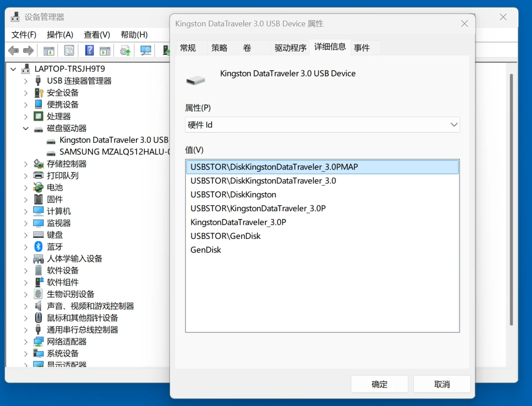
Task: Click the update driver toolbar icon
Action: [126, 50]
